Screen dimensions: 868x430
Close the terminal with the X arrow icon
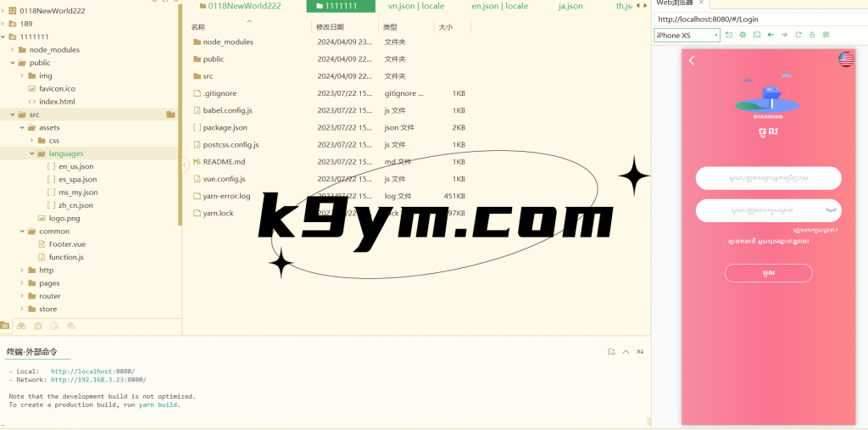click(x=640, y=352)
